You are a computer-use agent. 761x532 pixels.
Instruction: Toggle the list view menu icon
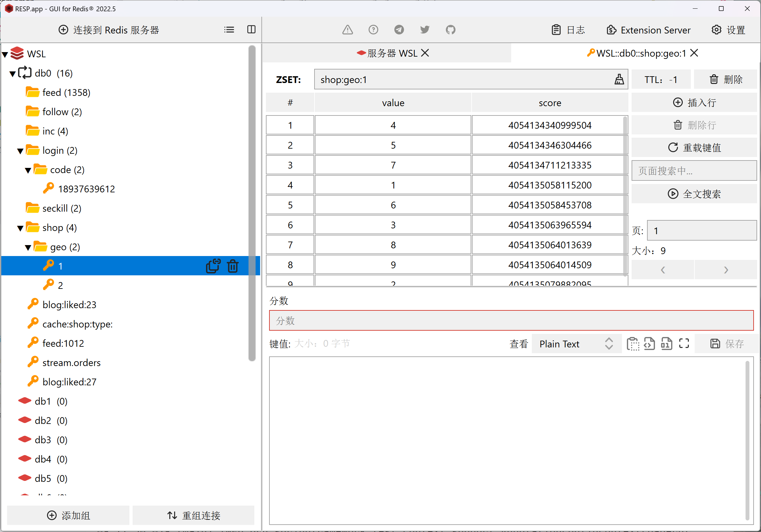229,30
